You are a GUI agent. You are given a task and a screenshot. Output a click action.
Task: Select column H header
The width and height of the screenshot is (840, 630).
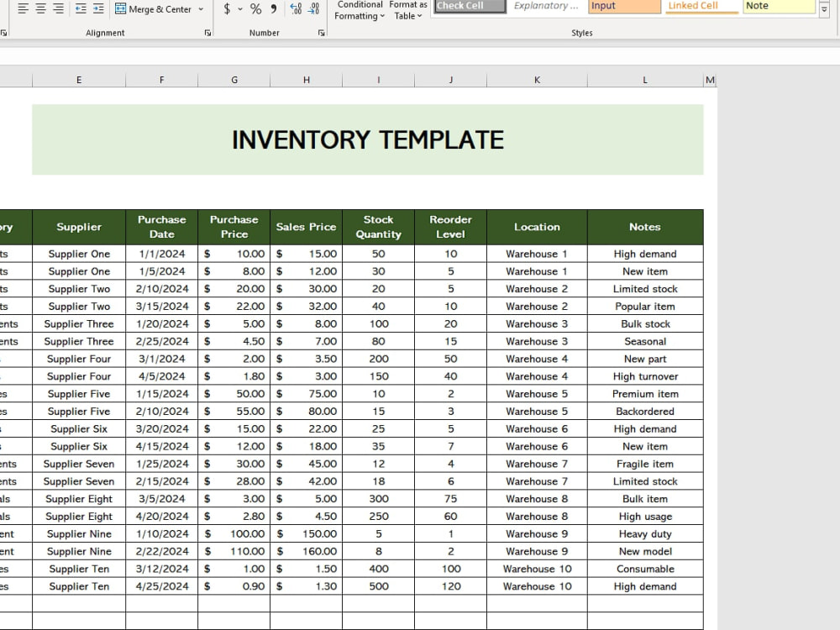point(307,80)
